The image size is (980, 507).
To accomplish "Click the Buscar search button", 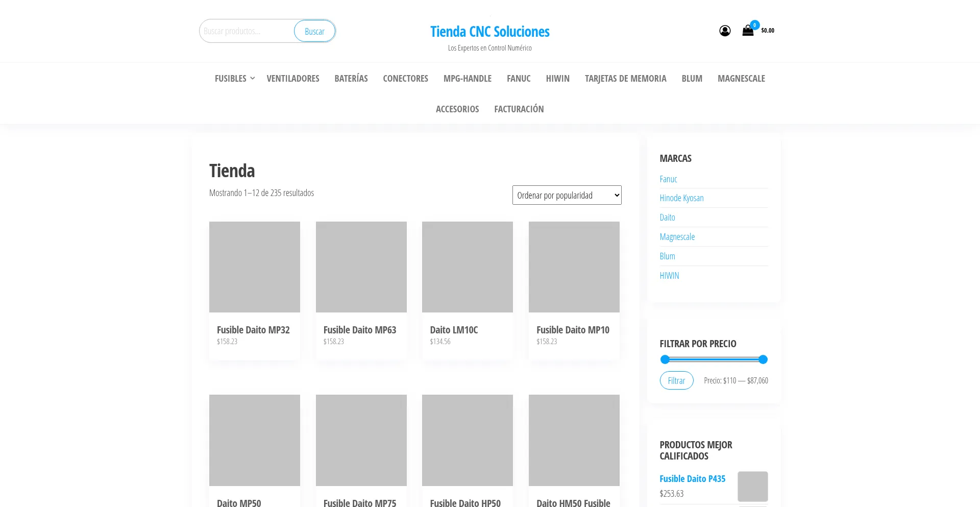I will tap(314, 31).
